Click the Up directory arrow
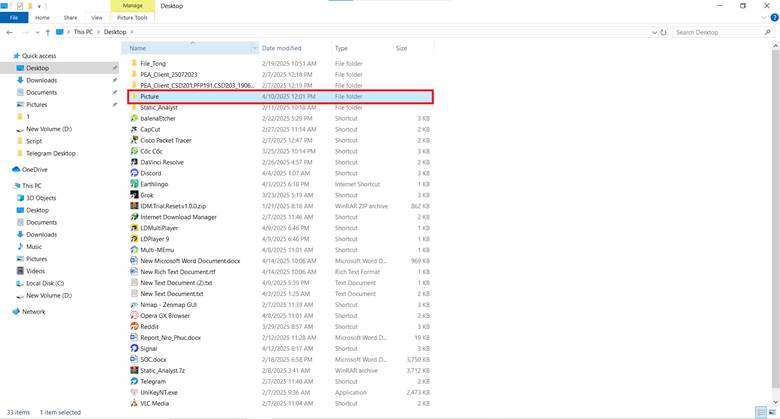 tap(48, 32)
